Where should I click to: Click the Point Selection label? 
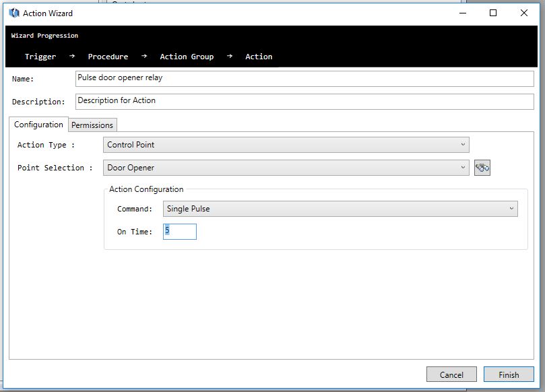(55, 168)
